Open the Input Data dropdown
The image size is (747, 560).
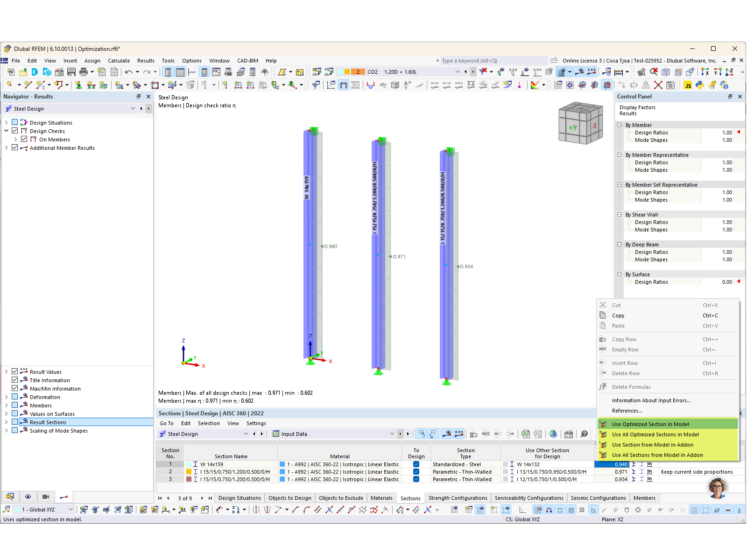[392, 434]
